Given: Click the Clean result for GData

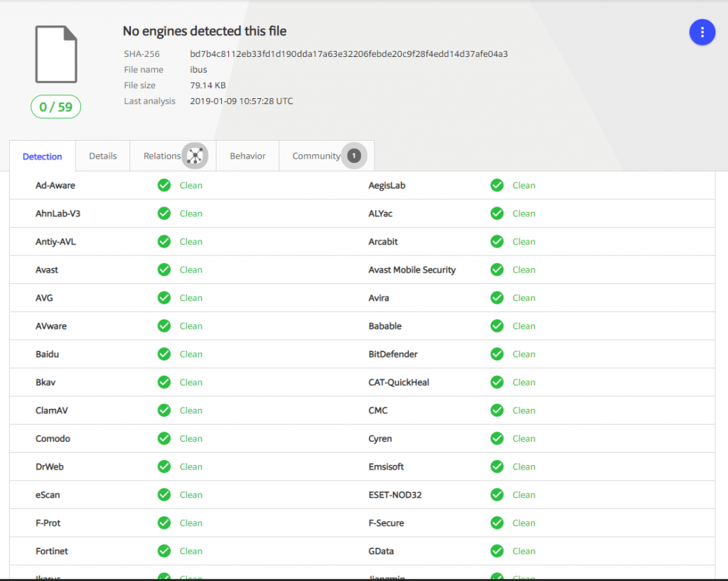Looking at the screenshot, I should pyautogui.click(x=523, y=551).
